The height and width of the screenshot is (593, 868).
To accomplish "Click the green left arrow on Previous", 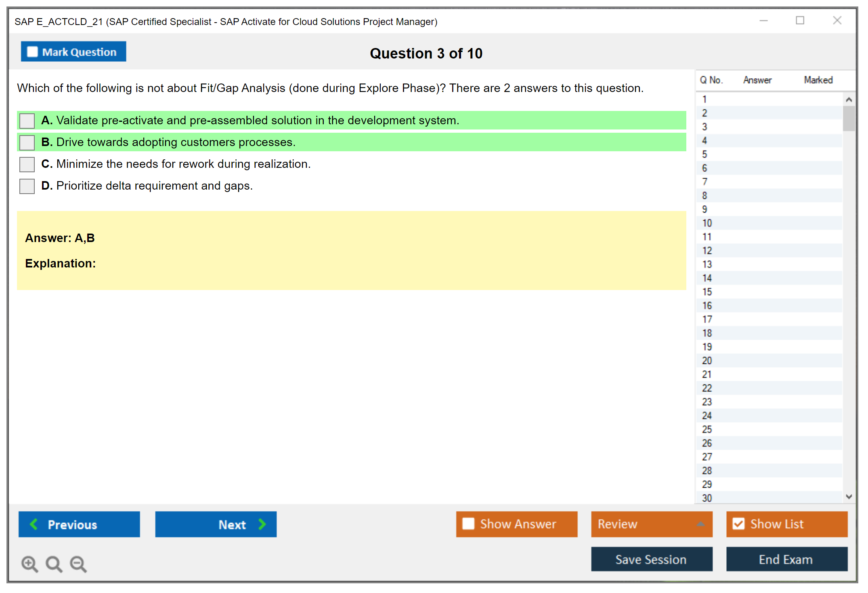I will click(34, 524).
